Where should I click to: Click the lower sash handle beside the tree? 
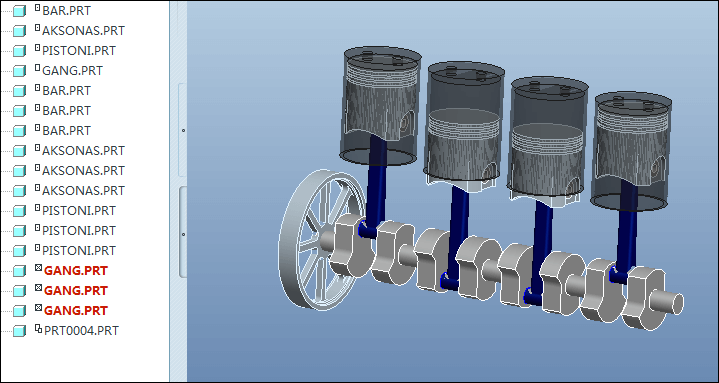183,234
